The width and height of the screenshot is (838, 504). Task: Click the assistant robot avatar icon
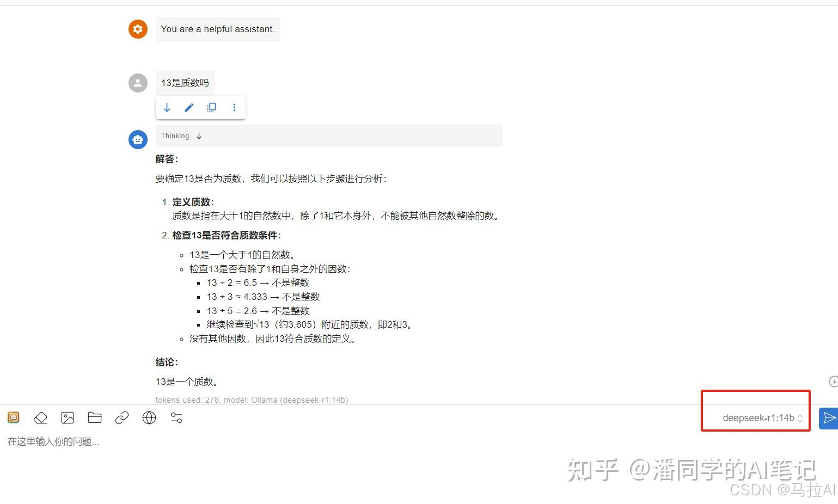[x=138, y=140]
